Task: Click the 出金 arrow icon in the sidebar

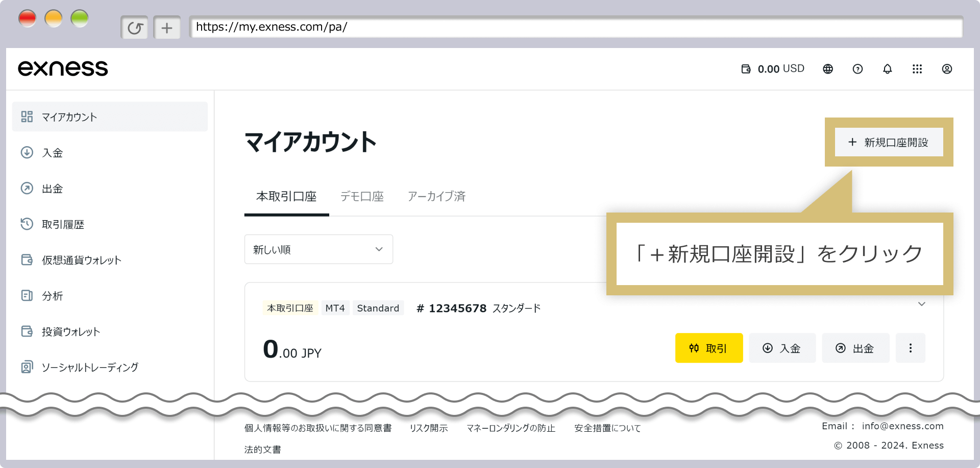Action: click(x=27, y=188)
